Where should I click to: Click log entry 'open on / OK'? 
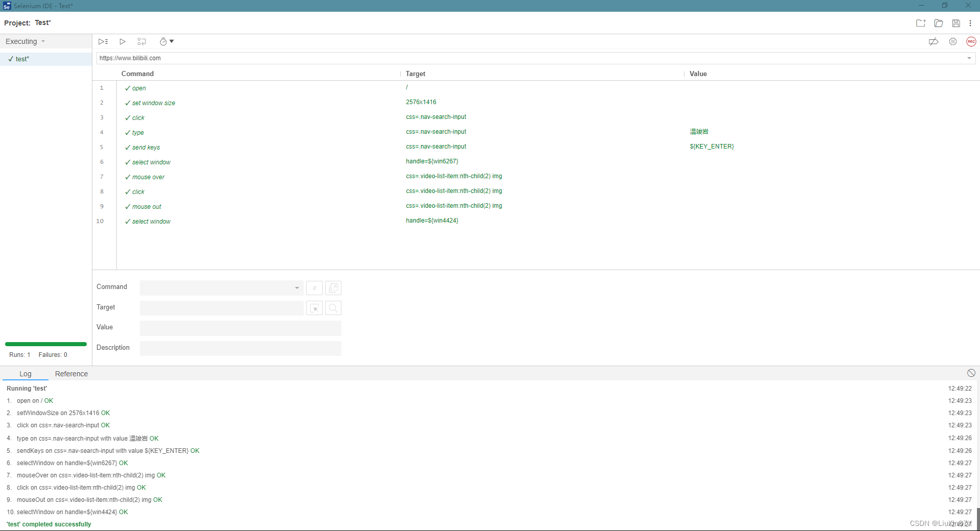pyautogui.click(x=35, y=401)
